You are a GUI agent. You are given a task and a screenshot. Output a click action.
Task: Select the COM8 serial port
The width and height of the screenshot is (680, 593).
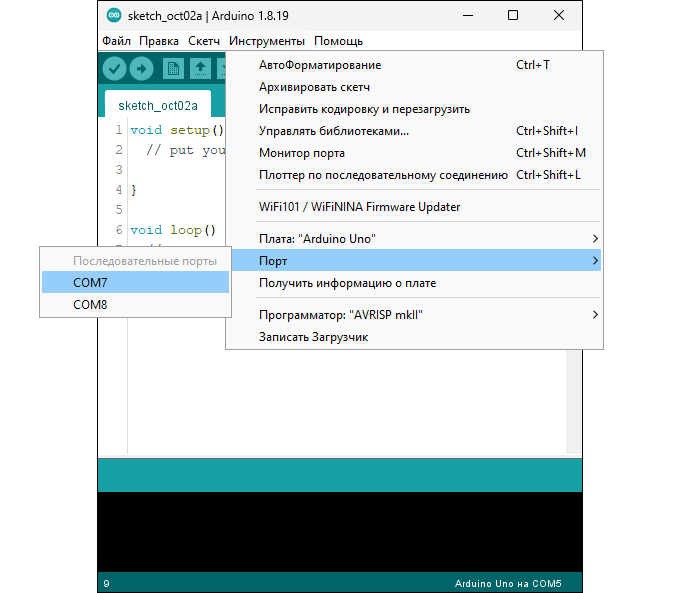135,305
